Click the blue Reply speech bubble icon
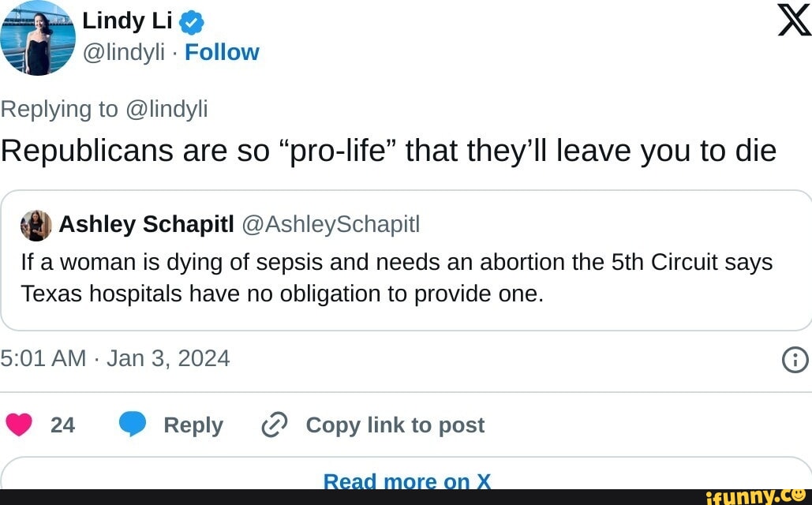Screen dimensions: 812x505 [x=133, y=424]
